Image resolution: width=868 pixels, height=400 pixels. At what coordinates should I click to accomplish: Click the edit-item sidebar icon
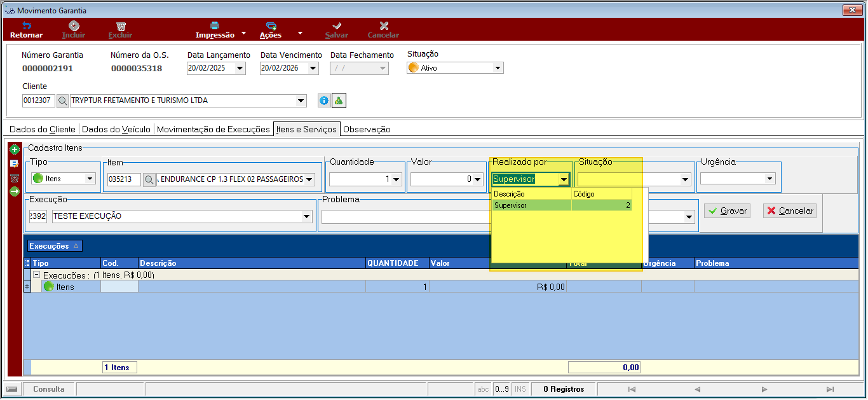(x=15, y=163)
